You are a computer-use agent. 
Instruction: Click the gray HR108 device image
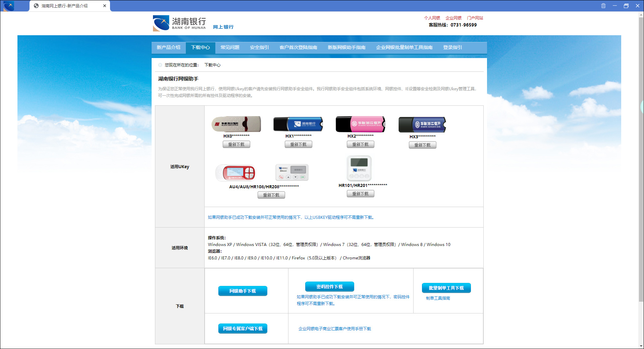[x=292, y=172]
